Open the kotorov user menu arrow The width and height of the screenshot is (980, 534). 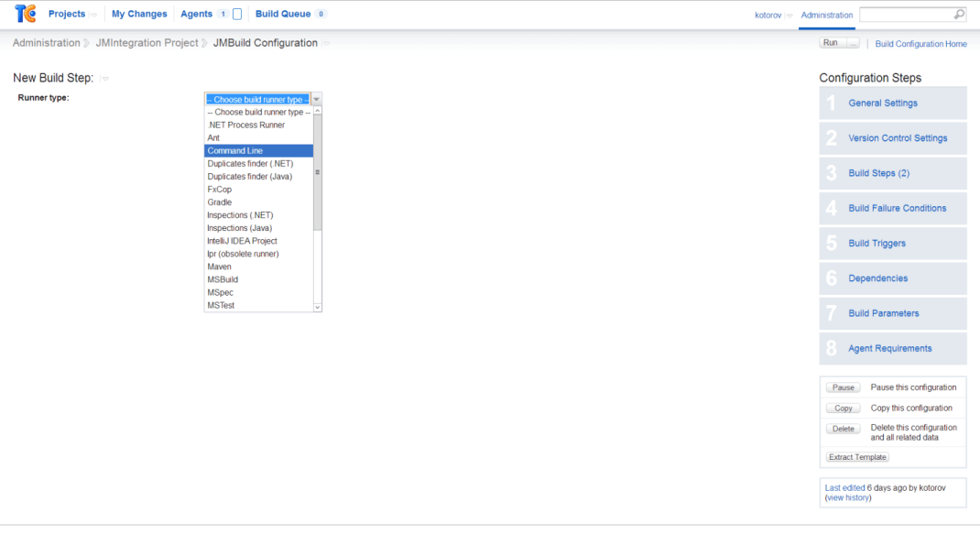(x=789, y=16)
